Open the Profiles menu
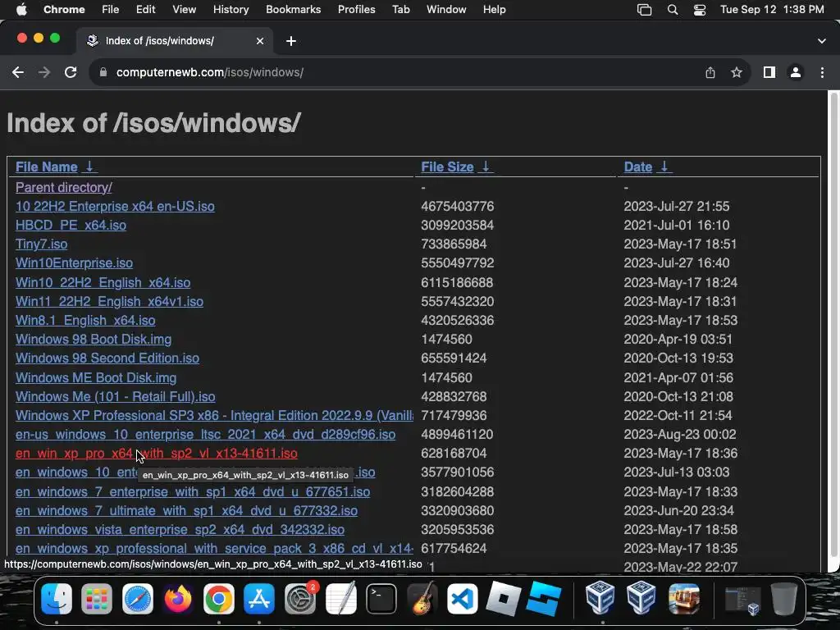 (356, 10)
